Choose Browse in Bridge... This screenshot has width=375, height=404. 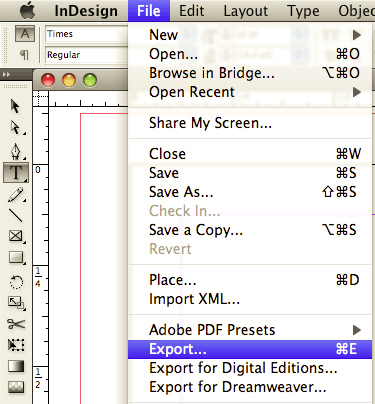[250, 73]
